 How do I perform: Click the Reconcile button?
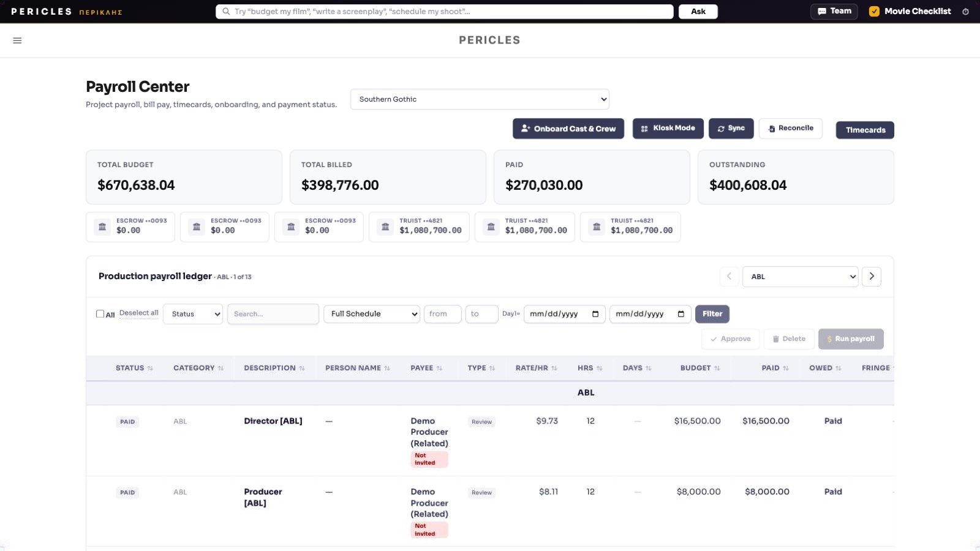click(791, 129)
